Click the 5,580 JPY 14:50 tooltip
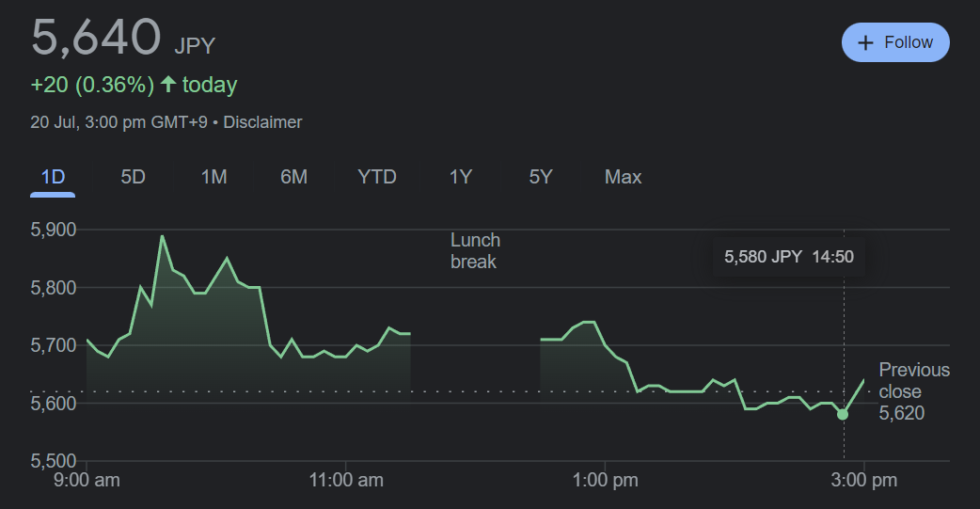The height and width of the screenshot is (509, 980). tap(789, 257)
